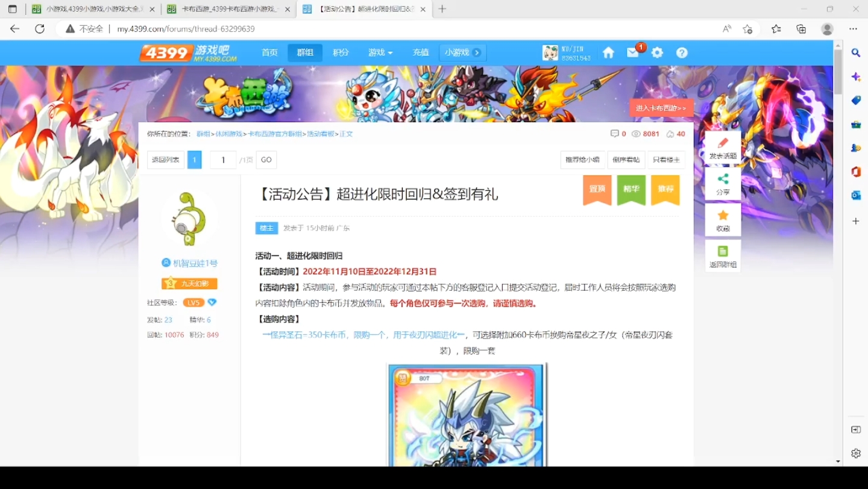868x489 pixels.
Task: Hide the Edge sidebar panel icon
Action: (x=856, y=429)
